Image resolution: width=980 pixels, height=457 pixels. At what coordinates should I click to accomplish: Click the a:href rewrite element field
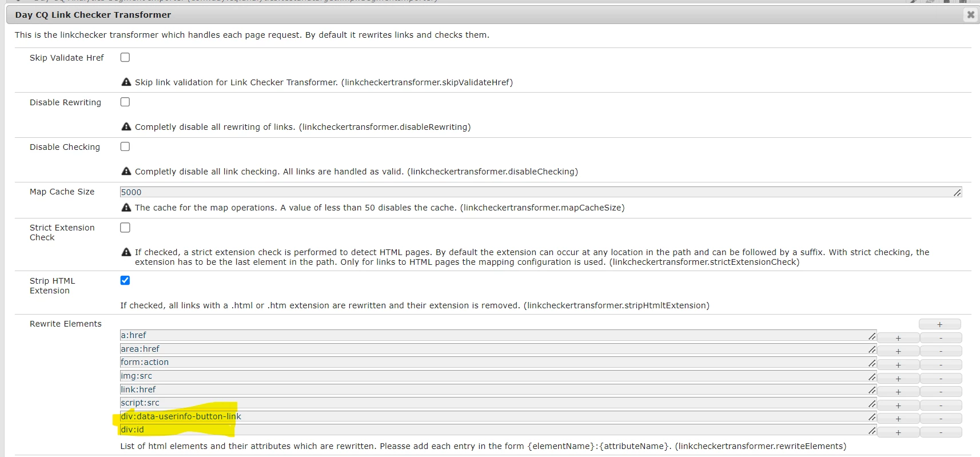point(498,335)
